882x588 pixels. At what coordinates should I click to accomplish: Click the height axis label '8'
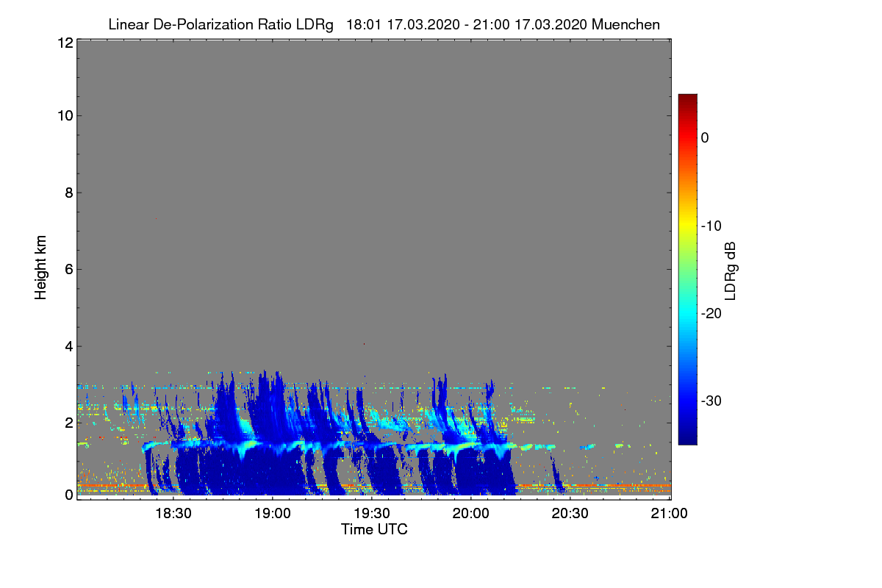(x=68, y=193)
